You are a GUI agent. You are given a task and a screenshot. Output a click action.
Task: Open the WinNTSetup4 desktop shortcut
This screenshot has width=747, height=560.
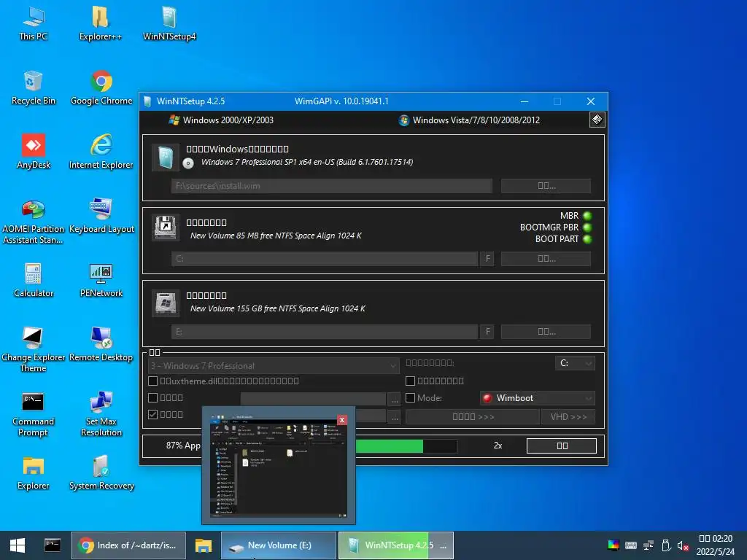point(169,23)
